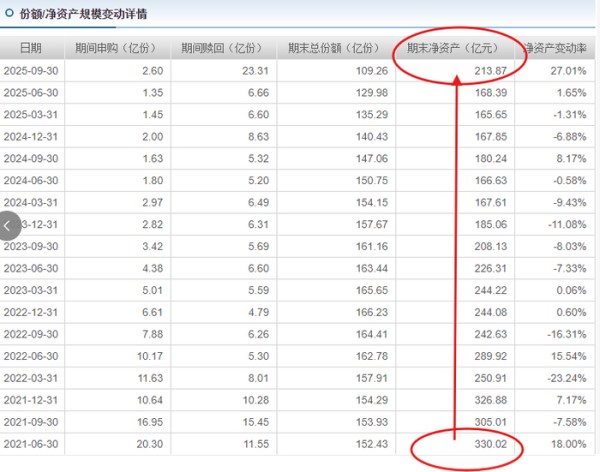The width and height of the screenshot is (600, 472).
Task: Select the 2021-06-30 date row
Action: [x=31, y=443]
